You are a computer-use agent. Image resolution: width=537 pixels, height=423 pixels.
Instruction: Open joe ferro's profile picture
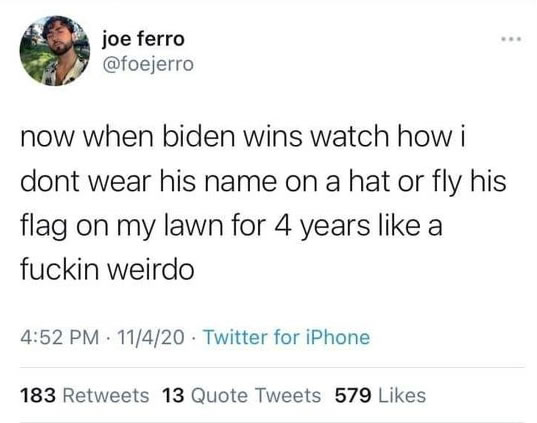(x=55, y=51)
